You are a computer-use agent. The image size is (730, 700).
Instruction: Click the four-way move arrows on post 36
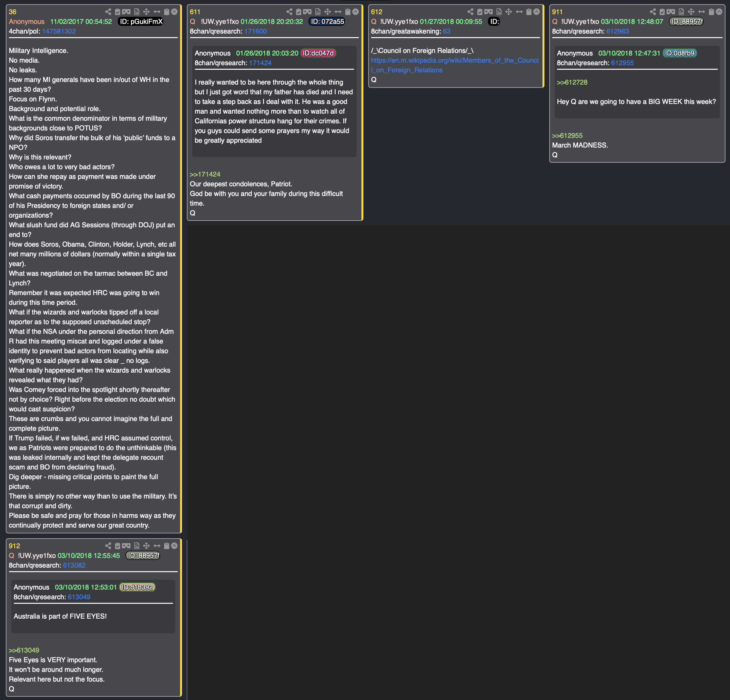click(x=147, y=12)
